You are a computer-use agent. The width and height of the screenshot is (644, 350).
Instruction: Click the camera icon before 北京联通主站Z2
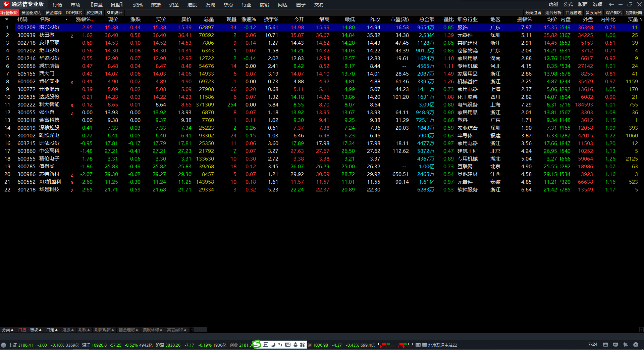coord(418,345)
